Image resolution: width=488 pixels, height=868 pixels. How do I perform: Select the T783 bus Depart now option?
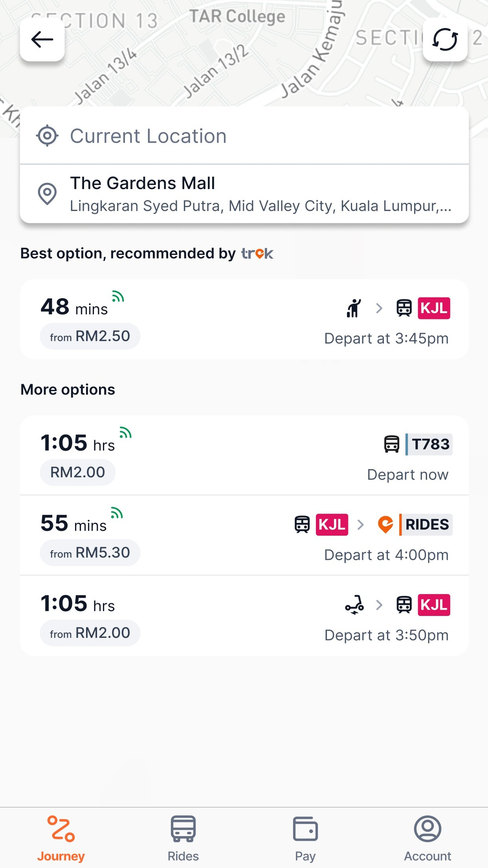pos(244,455)
